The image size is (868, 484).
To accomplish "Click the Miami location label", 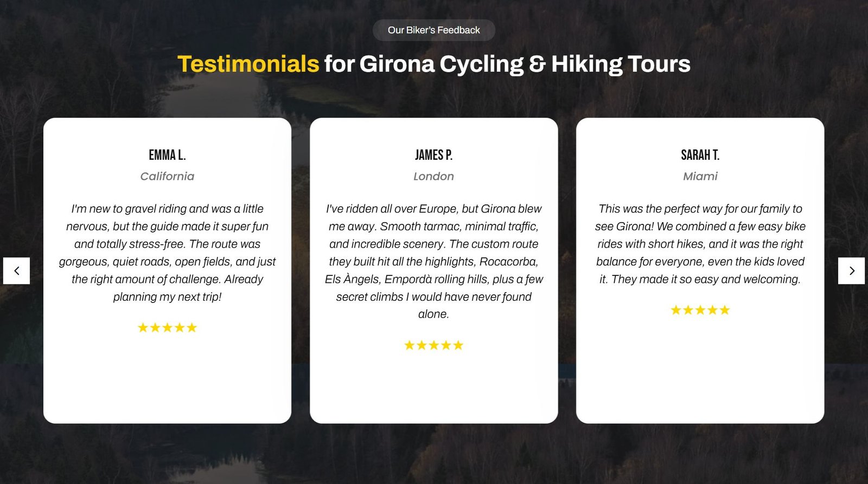I will (x=700, y=176).
